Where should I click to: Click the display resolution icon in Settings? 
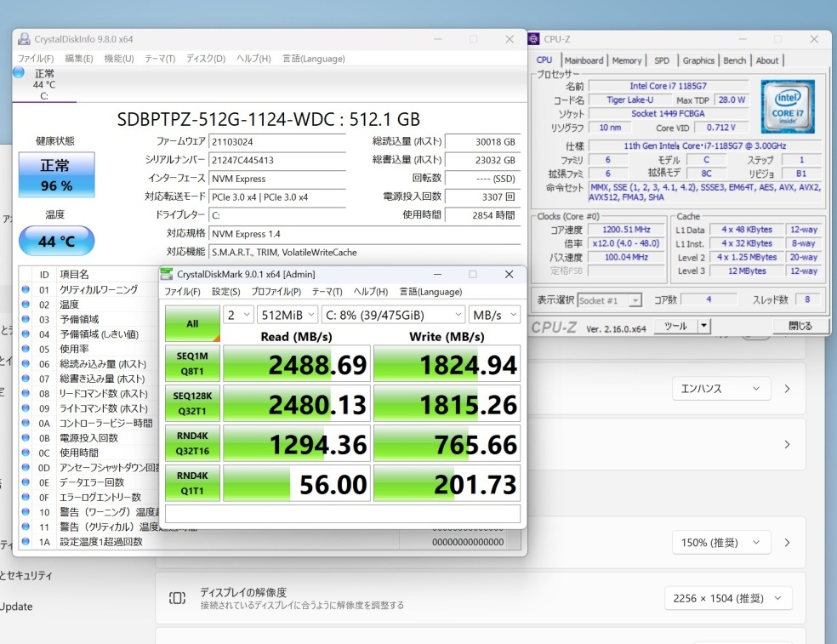177,597
